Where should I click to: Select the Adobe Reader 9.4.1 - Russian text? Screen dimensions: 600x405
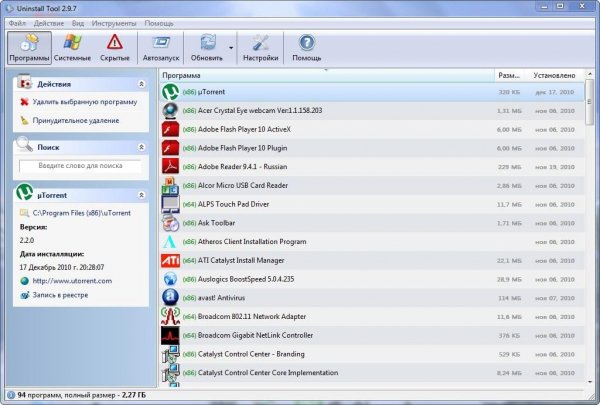(242, 167)
